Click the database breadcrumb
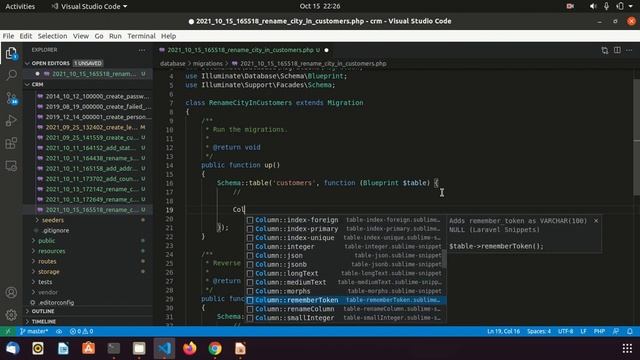640x360 pixels. coord(172,64)
